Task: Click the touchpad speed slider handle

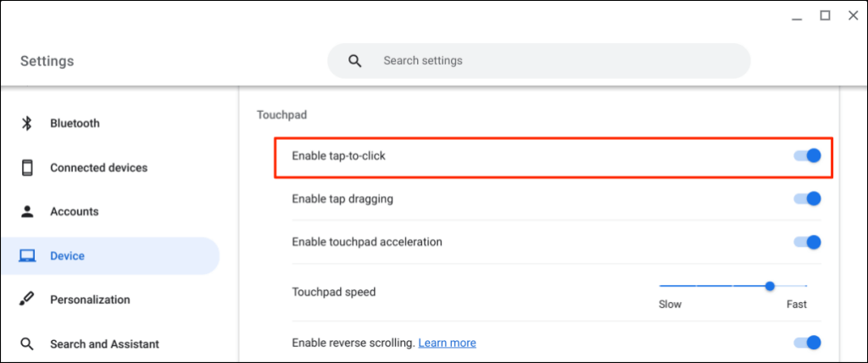Action: (770, 286)
